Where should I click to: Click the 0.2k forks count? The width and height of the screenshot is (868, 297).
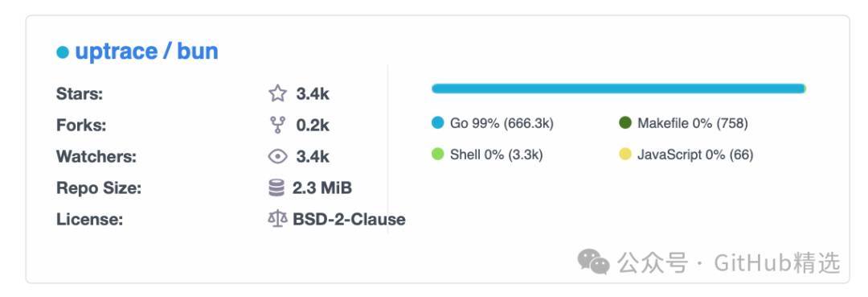coord(313,126)
